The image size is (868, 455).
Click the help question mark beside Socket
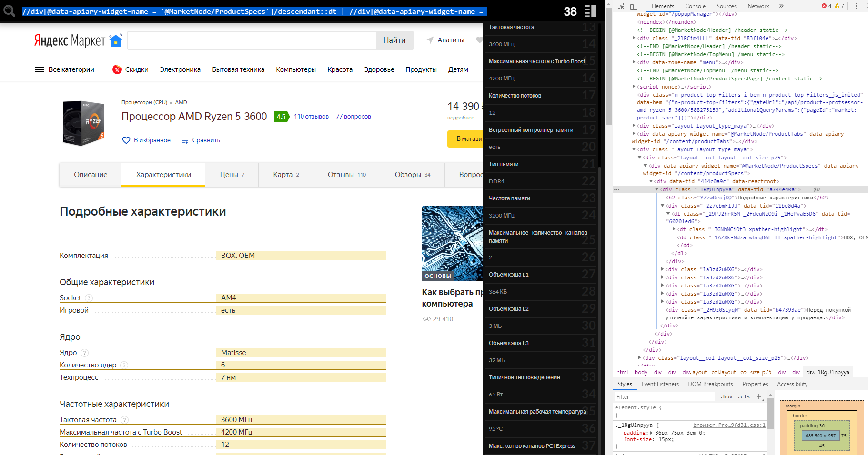pos(89,298)
